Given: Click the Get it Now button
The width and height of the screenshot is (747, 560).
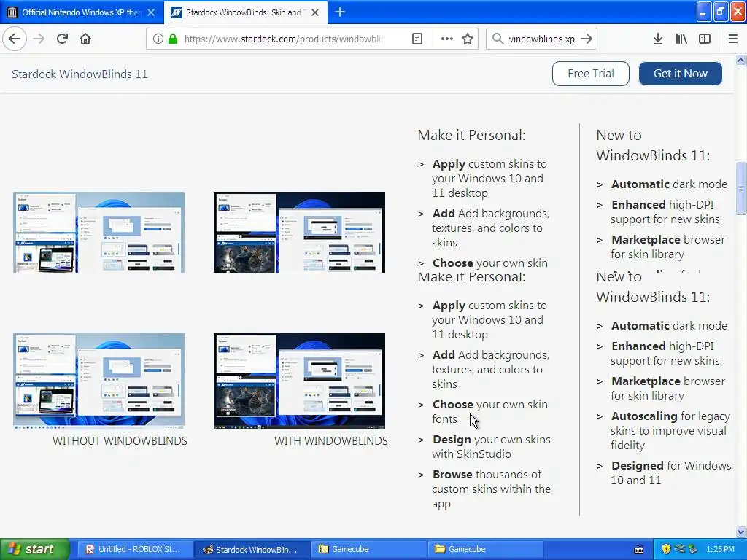Looking at the screenshot, I should 681,74.
